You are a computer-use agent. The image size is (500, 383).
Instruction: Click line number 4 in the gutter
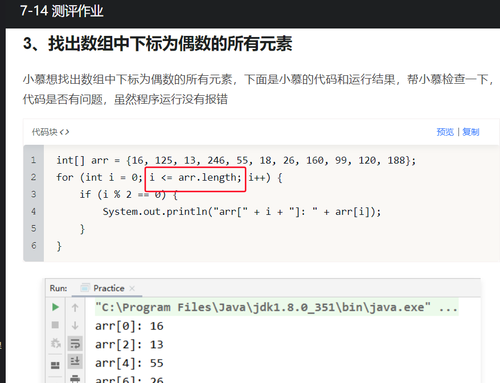pyautogui.click(x=33, y=211)
